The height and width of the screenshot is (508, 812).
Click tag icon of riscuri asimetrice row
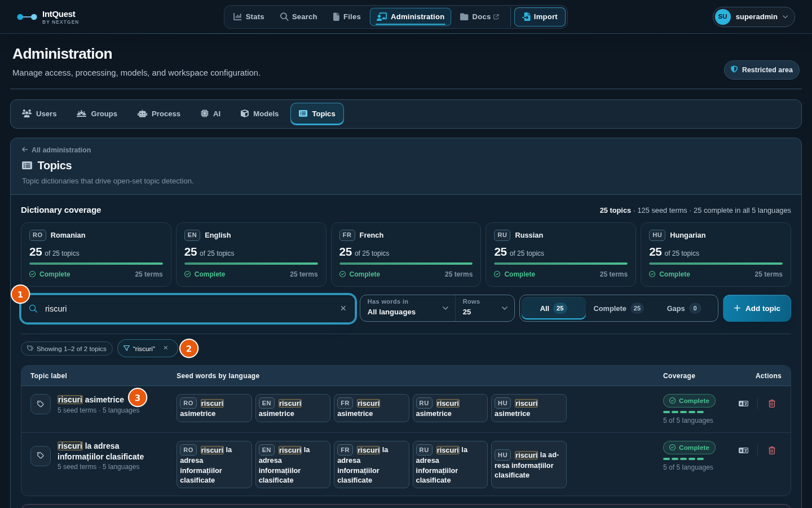pos(41,404)
